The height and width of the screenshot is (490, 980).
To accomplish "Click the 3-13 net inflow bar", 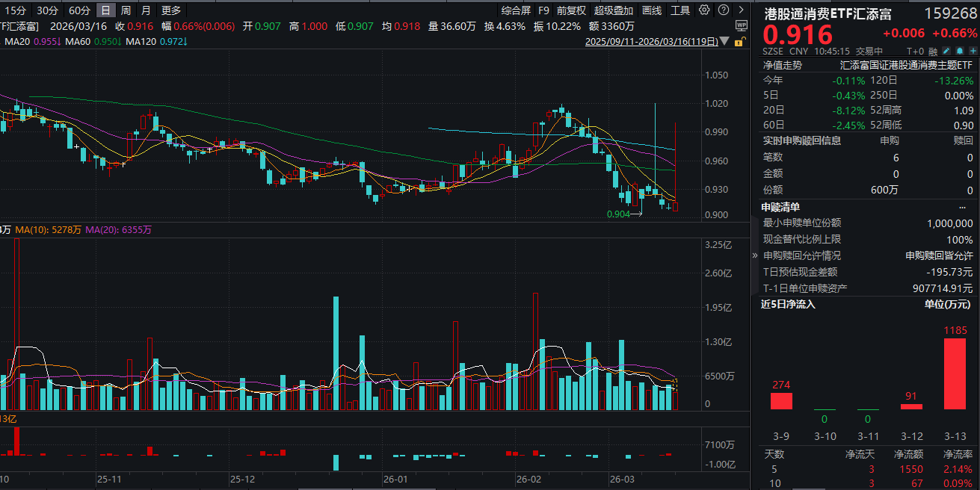I will tap(955, 373).
